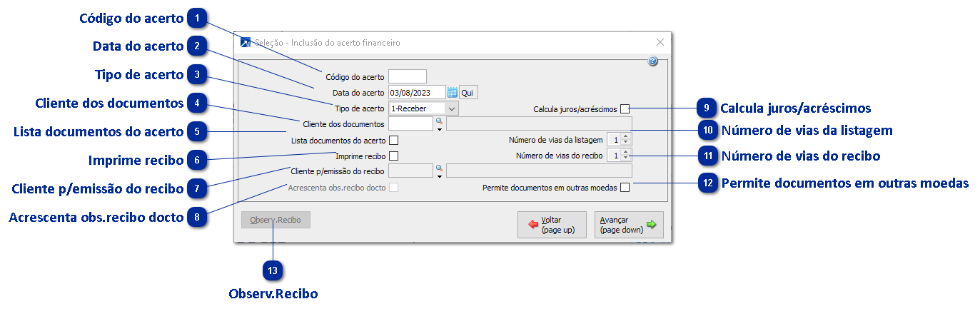Open the Tipo de acerto dropdown
The height and width of the screenshot is (314, 980).
click(x=451, y=108)
